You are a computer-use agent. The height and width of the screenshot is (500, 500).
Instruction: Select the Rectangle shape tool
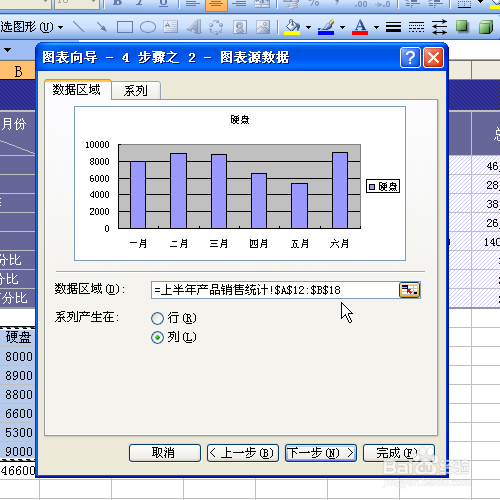pos(125,27)
